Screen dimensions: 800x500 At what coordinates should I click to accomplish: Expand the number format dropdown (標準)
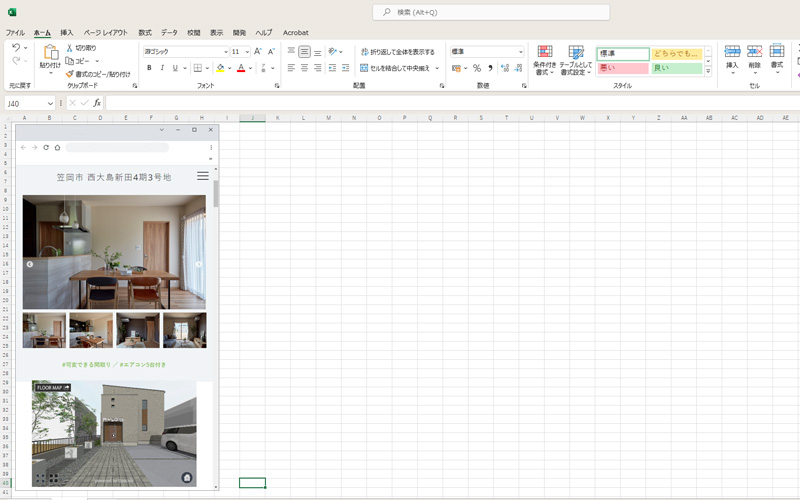point(520,51)
